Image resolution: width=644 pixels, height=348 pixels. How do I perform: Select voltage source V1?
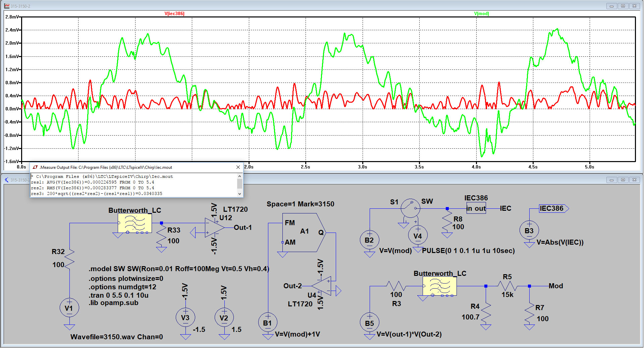click(69, 308)
